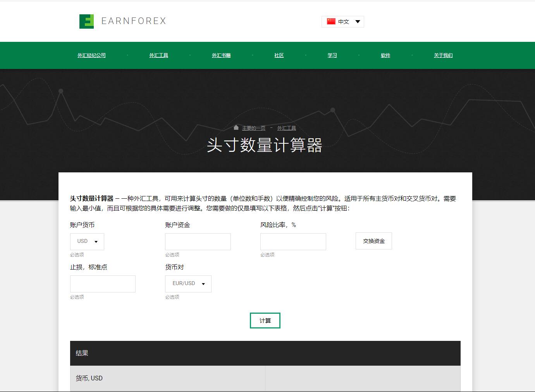Expand the USD account currency dropdown

pos(87,241)
